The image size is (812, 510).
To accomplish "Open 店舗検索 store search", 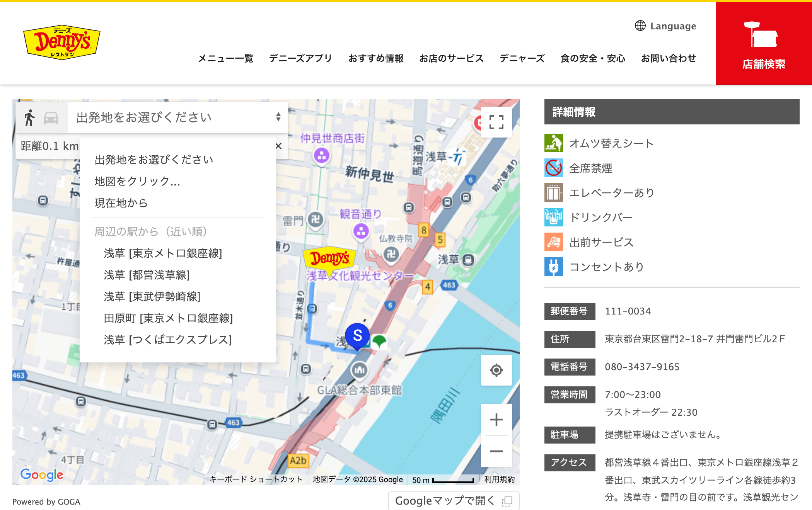I will coord(764,44).
